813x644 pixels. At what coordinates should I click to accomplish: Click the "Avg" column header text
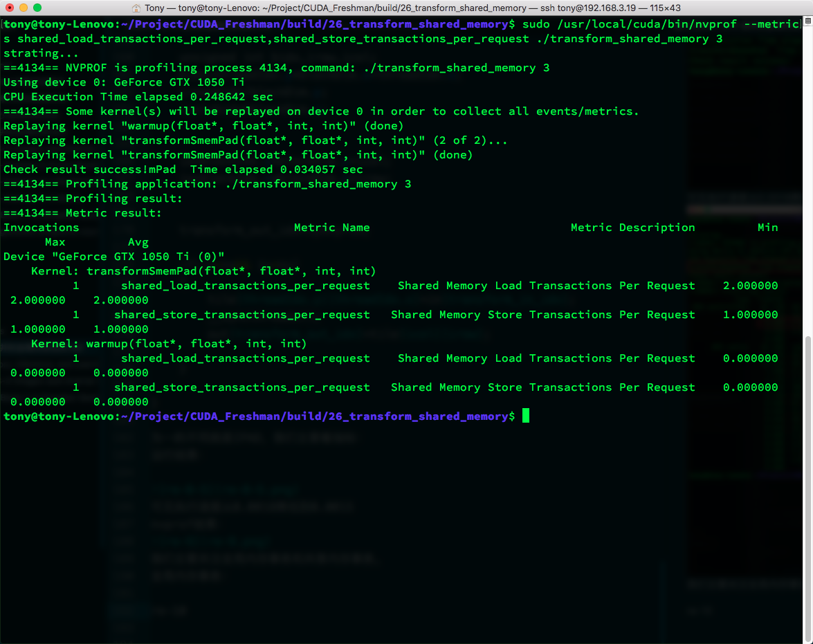coord(138,242)
